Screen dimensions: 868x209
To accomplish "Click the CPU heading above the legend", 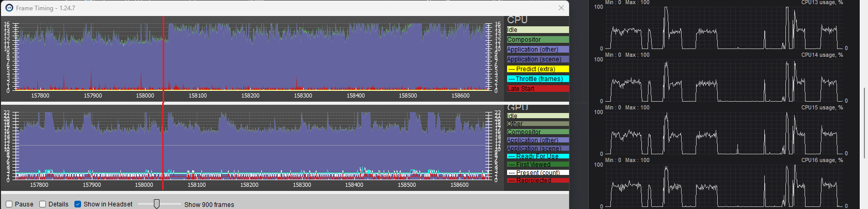I will click(x=517, y=20).
